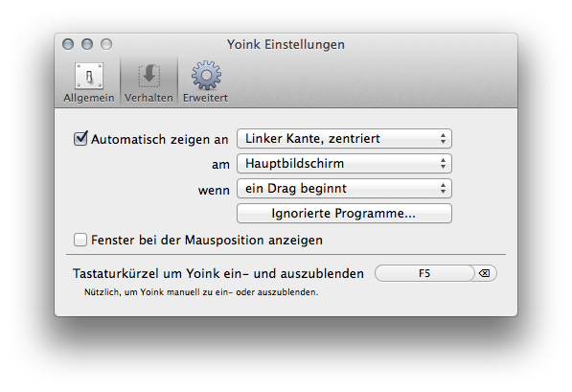
Task: Click the F5 shortcut recorder field
Action: point(424,273)
